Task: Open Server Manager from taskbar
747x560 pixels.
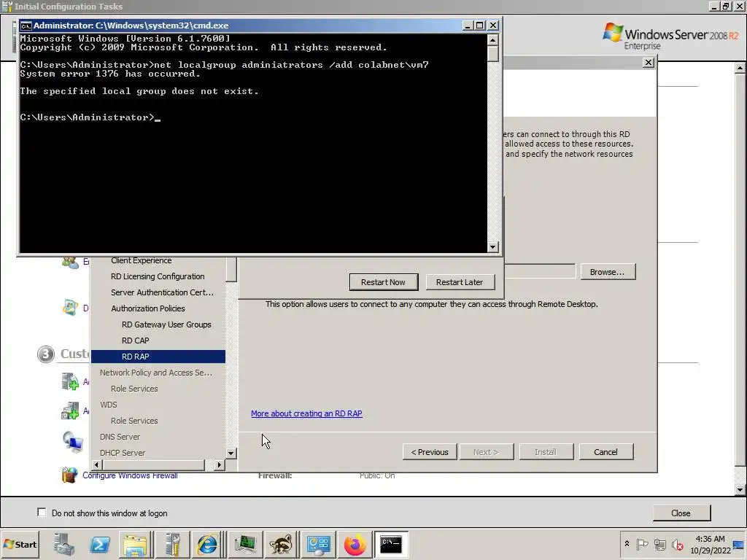Action: (64, 544)
